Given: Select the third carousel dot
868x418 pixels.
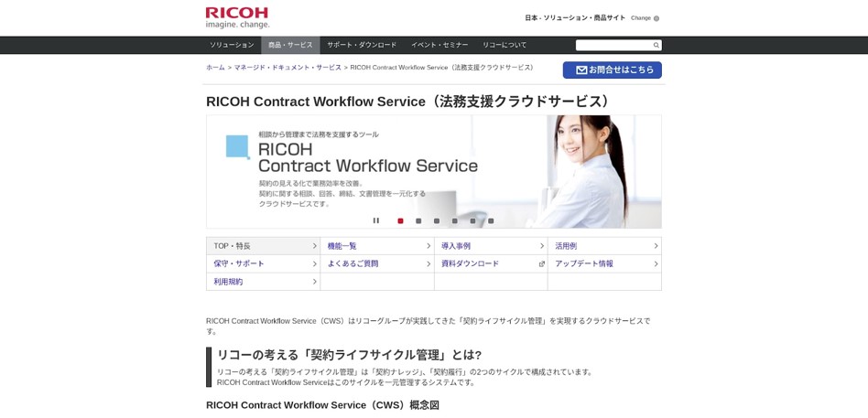Looking at the screenshot, I should pos(437,221).
